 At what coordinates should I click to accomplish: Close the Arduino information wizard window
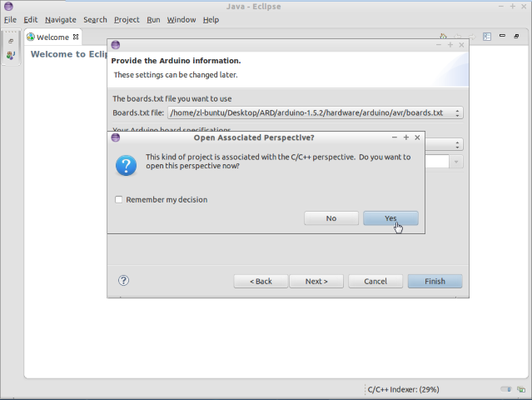461,45
